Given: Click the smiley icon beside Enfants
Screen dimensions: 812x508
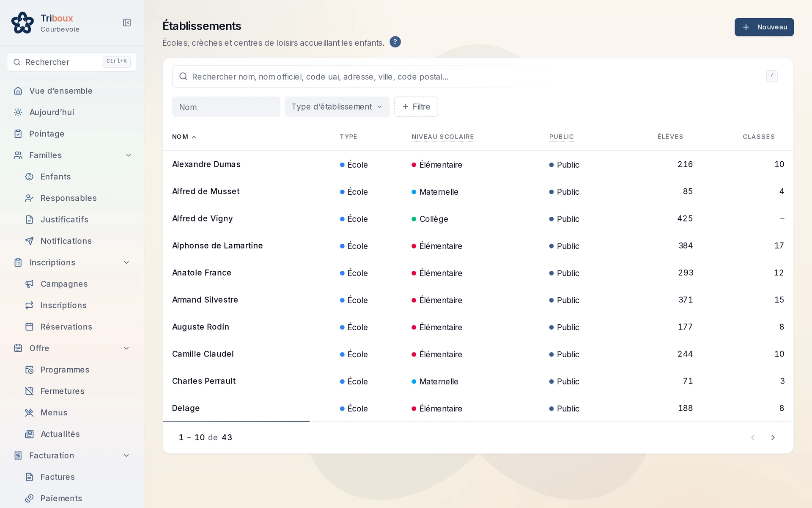Looking at the screenshot, I should coord(29,177).
